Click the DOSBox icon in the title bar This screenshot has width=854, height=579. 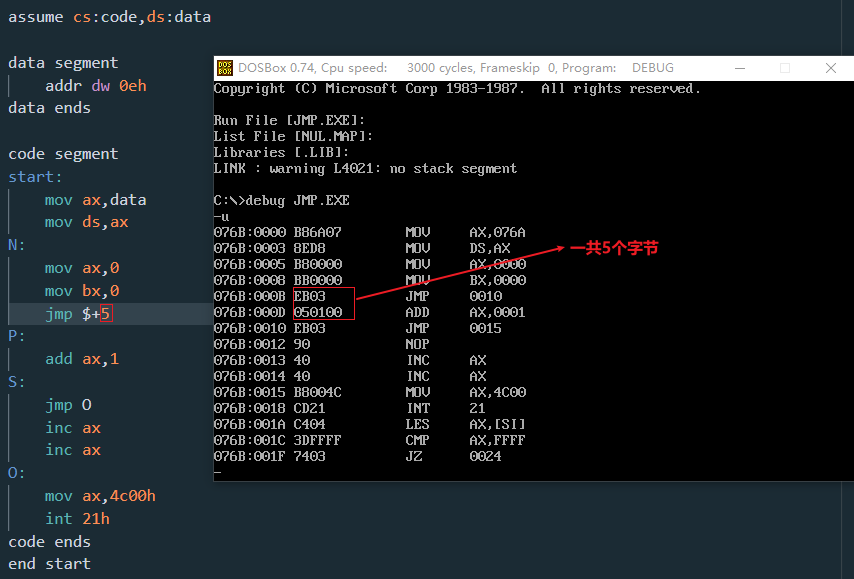coord(225,68)
